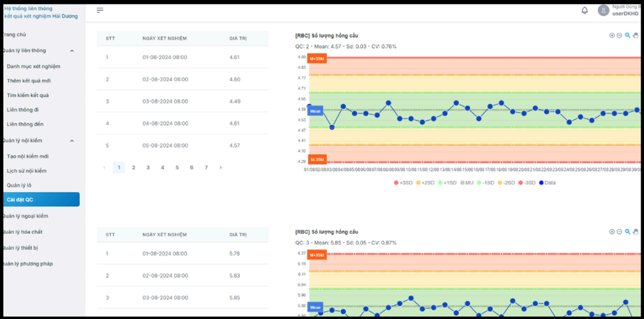
Task: Toggle the Data legend series
Action: pos(547,183)
